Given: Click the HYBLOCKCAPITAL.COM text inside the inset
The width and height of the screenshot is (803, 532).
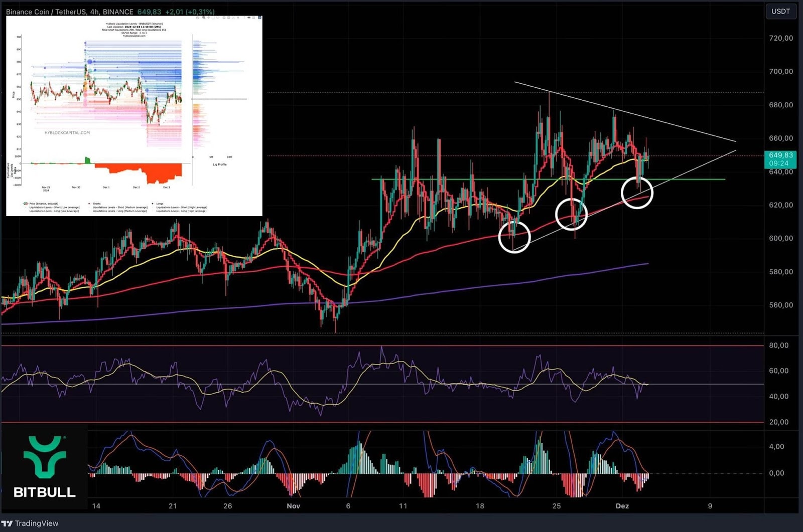Looking at the screenshot, I should click(67, 133).
